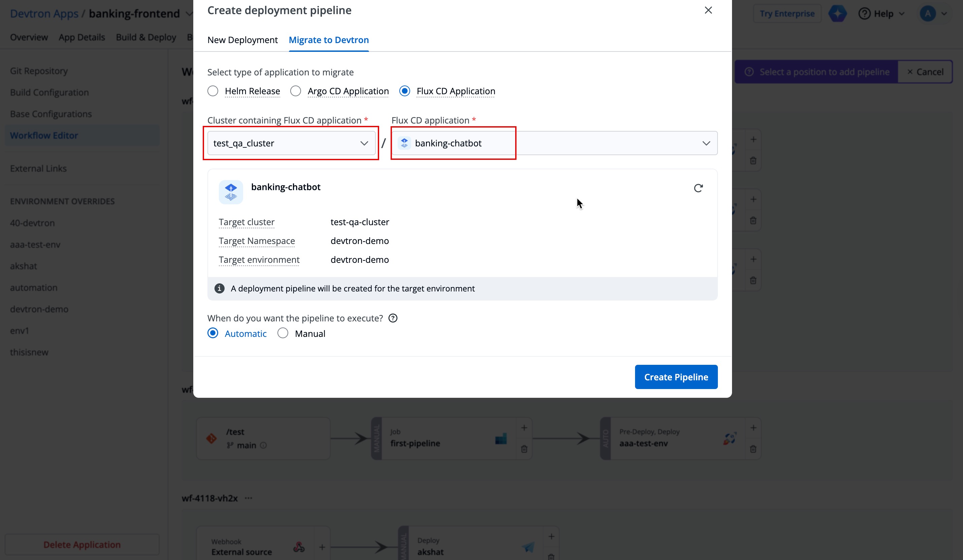Switch pipeline execution to Manual

point(283,333)
